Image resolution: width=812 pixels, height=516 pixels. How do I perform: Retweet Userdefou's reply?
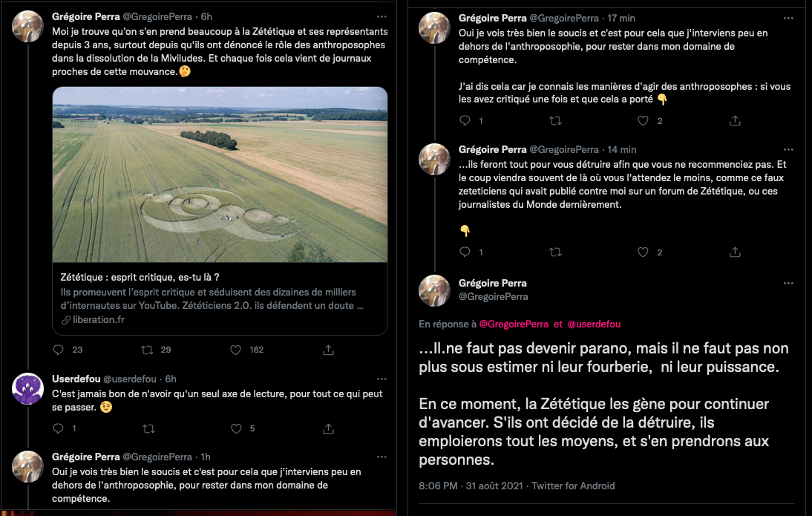coord(147,428)
